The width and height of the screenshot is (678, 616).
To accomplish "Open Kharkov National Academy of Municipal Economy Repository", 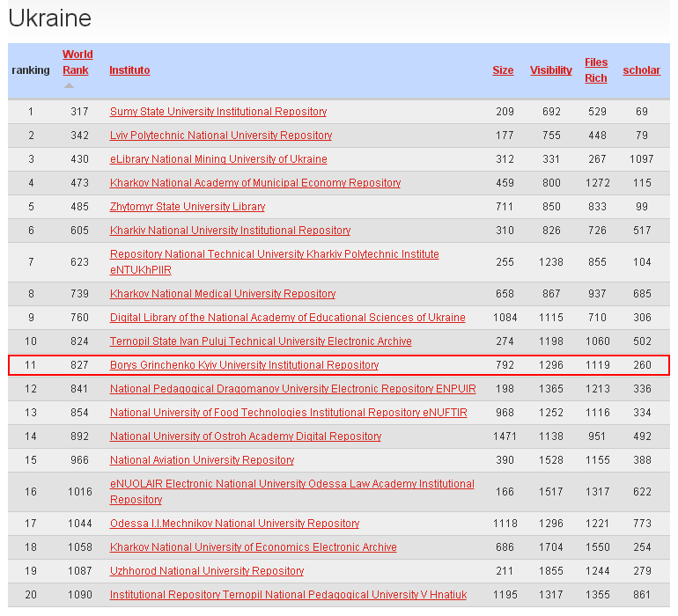I will pyautogui.click(x=255, y=183).
